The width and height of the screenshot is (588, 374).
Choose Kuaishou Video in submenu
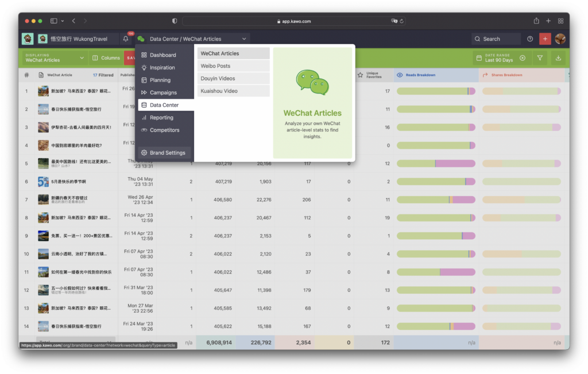(x=233, y=91)
